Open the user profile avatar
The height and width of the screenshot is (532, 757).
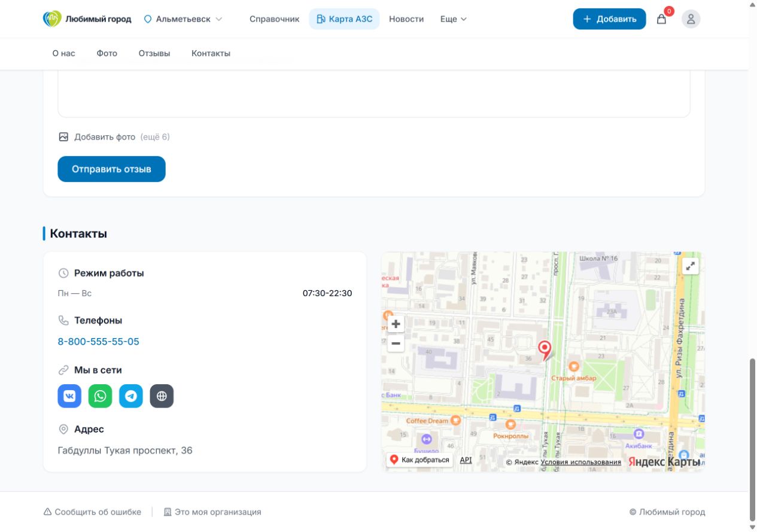click(691, 19)
